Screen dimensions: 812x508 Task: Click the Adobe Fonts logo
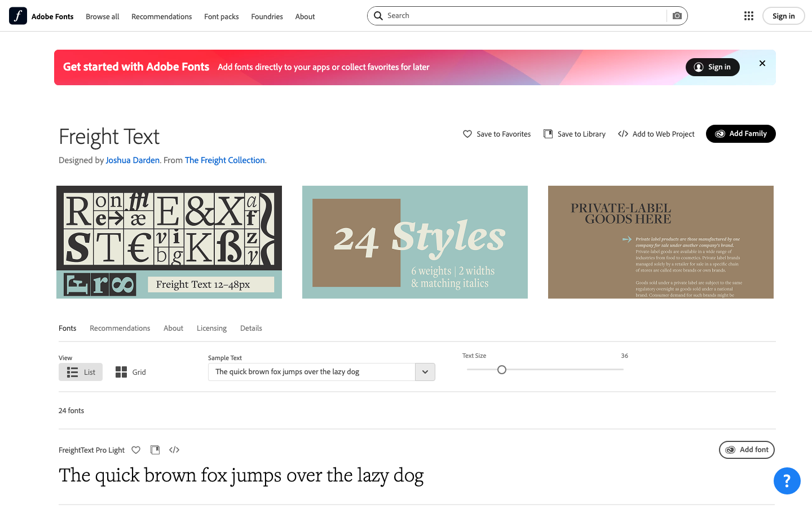pos(17,16)
